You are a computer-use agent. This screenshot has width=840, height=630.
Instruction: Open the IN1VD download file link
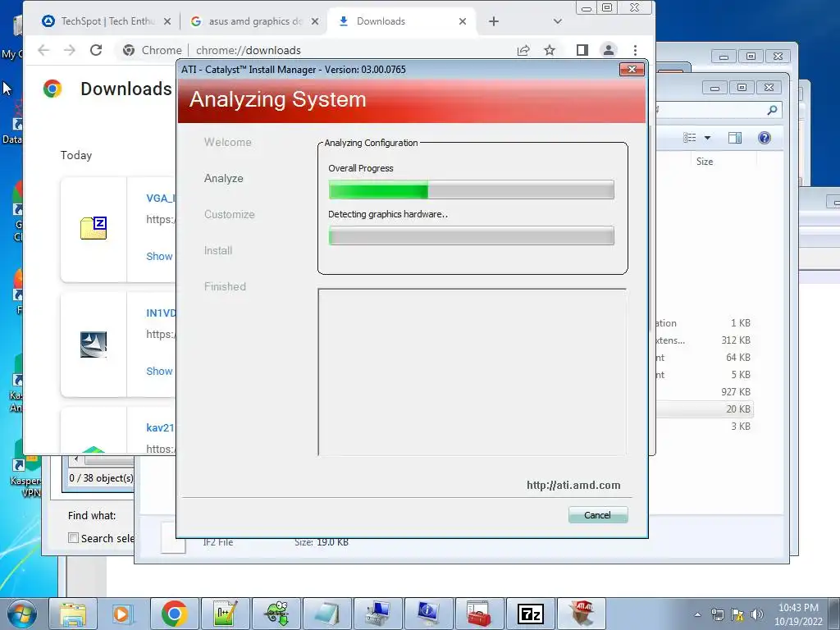160,313
